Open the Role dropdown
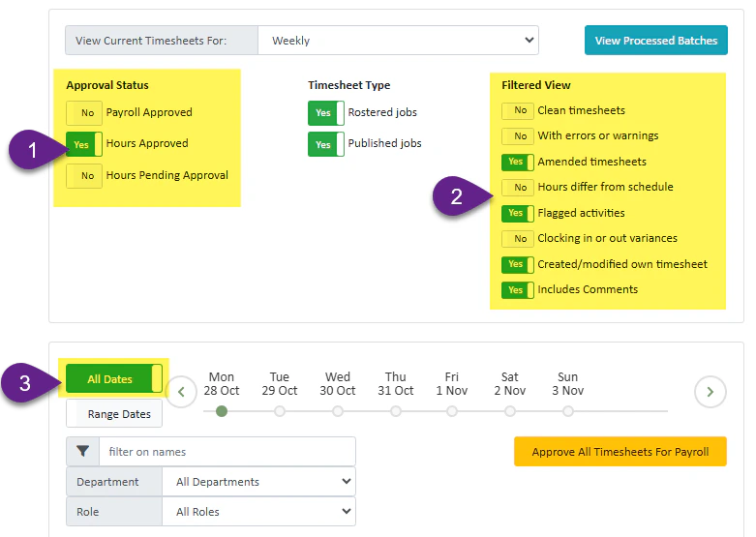Image resolution: width=756 pixels, height=537 pixels. (258, 512)
